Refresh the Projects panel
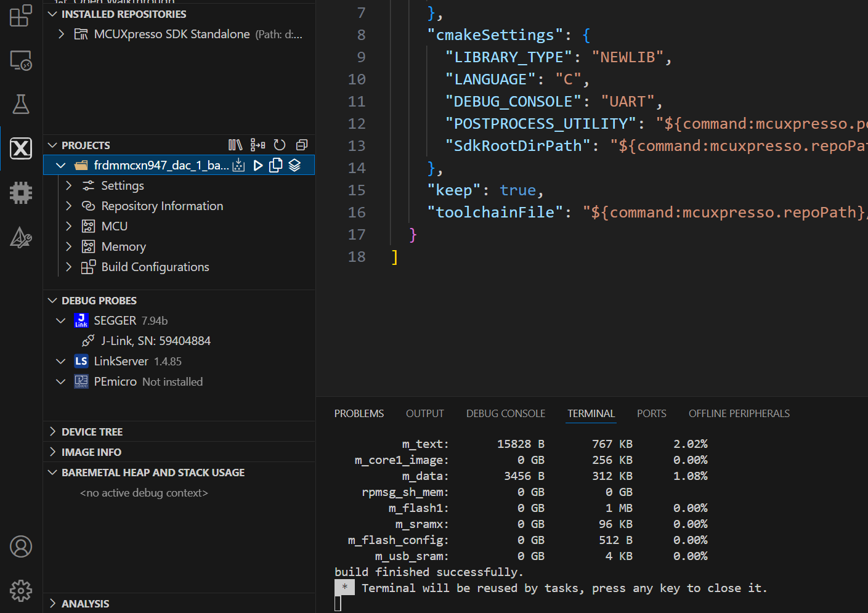The width and height of the screenshot is (868, 613). (x=279, y=144)
